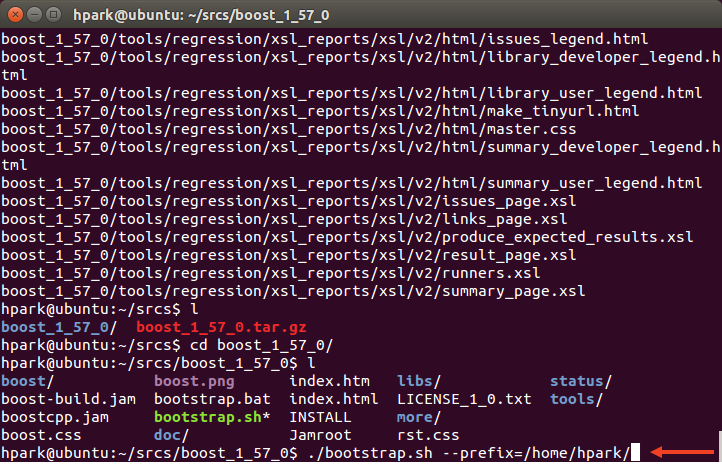Click the line ending make_tinyurl.html
722x465 pixels.
tap(320, 111)
